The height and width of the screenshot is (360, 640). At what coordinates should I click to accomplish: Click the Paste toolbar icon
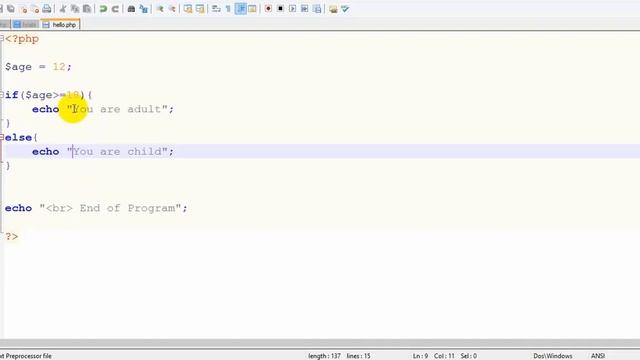[x=87, y=9]
